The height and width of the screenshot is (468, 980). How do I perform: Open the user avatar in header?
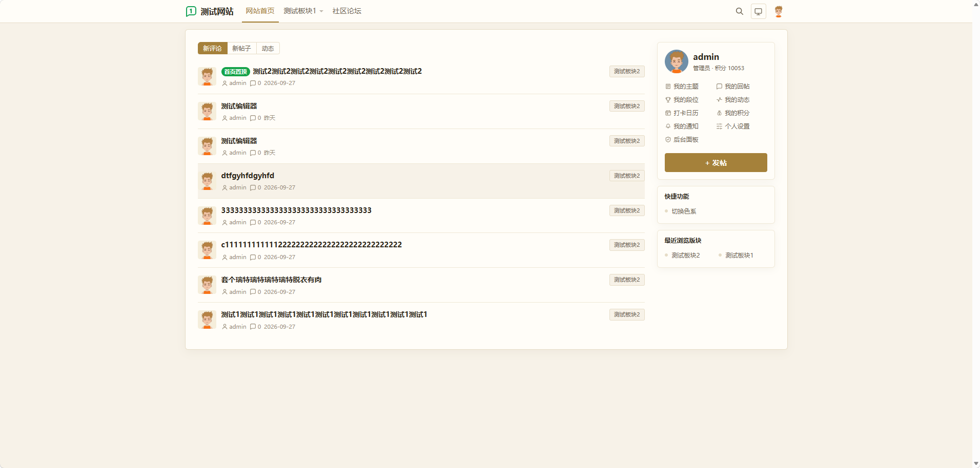click(x=779, y=11)
